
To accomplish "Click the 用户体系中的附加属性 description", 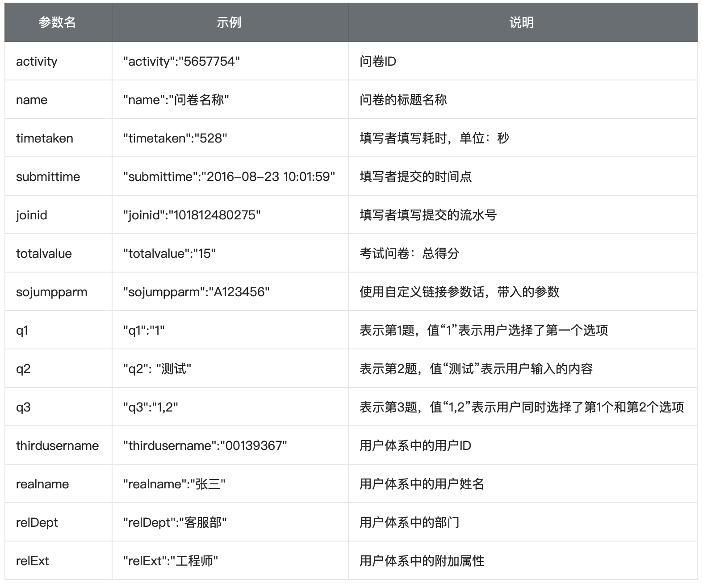I will tap(422, 561).
